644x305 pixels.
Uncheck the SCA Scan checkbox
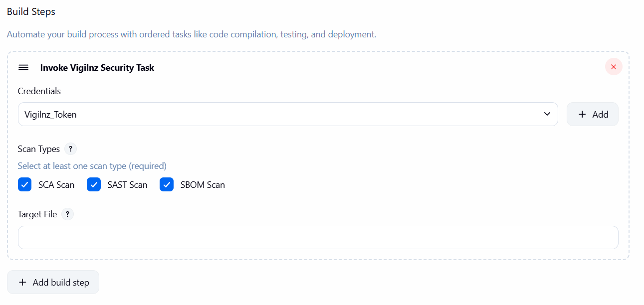click(25, 185)
